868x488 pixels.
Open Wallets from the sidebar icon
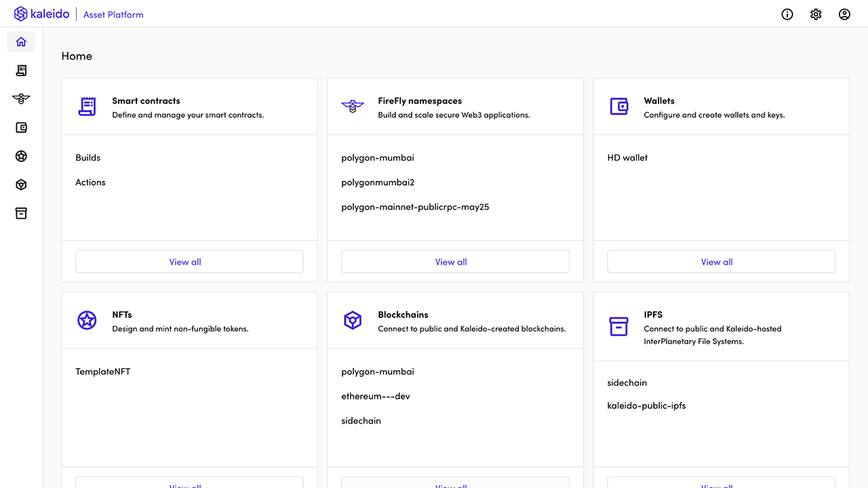[21, 127]
